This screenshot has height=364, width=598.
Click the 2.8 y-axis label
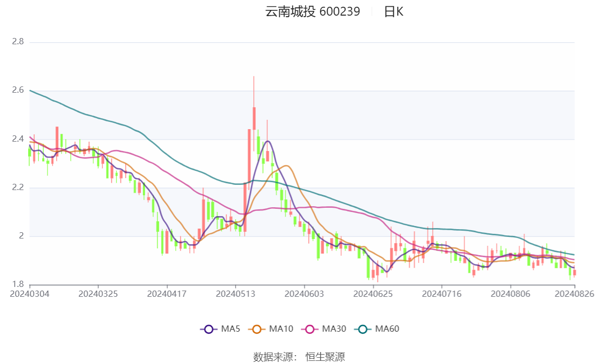[x=18, y=42]
